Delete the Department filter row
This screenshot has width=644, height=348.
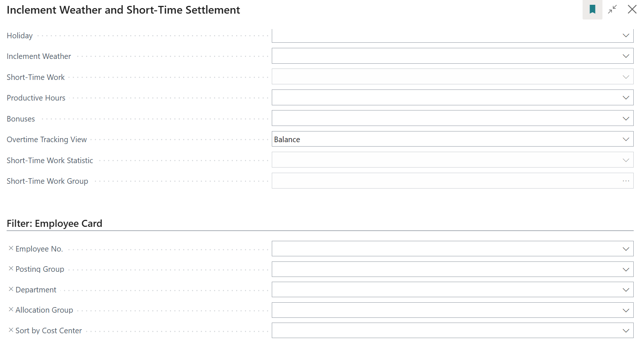tap(11, 289)
